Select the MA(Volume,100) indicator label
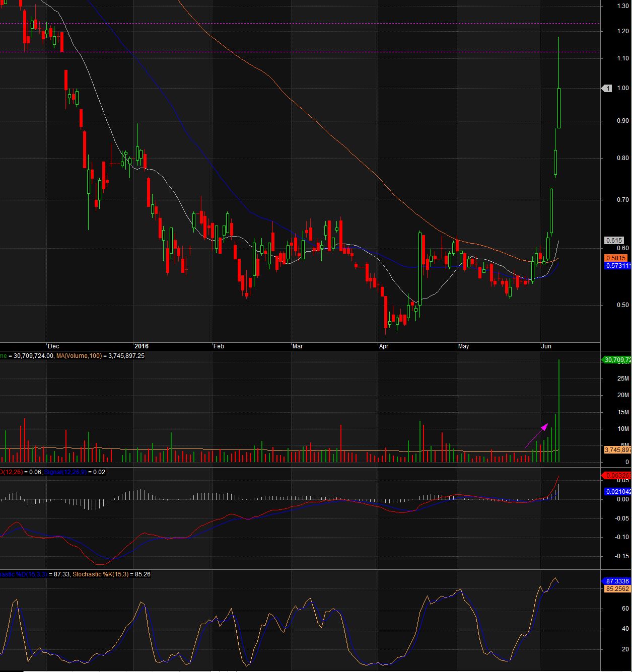The height and width of the screenshot is (672, 632). 79,356
